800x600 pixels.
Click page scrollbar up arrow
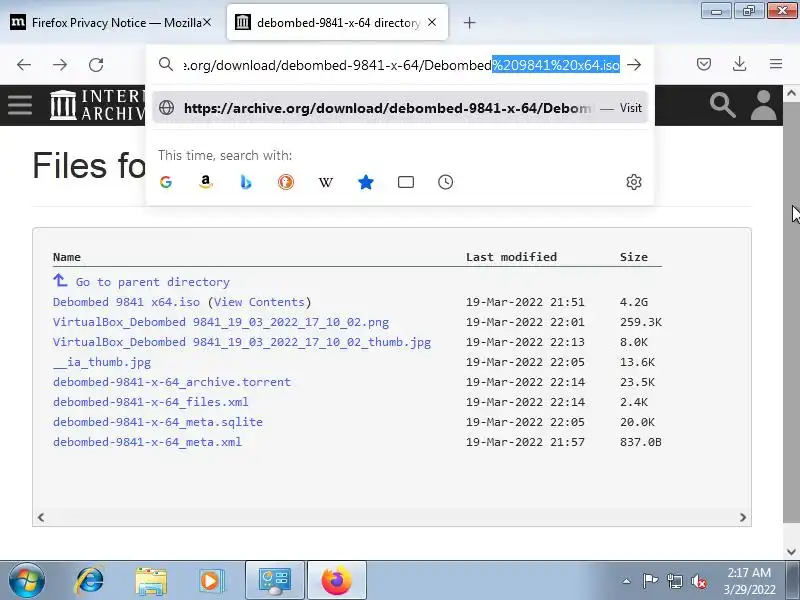tap(791, 93)
